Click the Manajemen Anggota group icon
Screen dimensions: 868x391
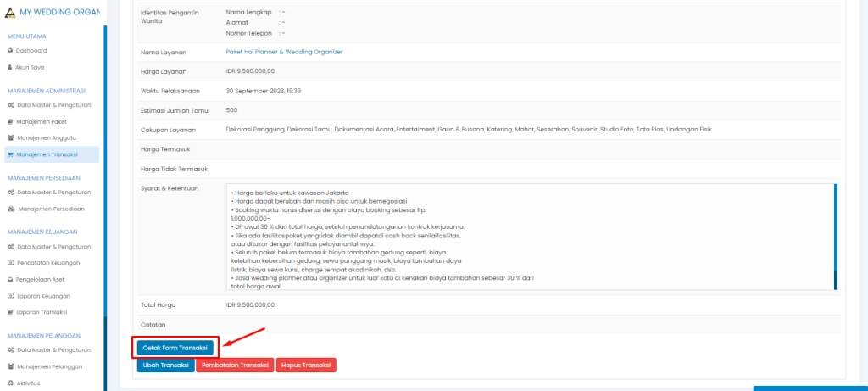(10, 137)
